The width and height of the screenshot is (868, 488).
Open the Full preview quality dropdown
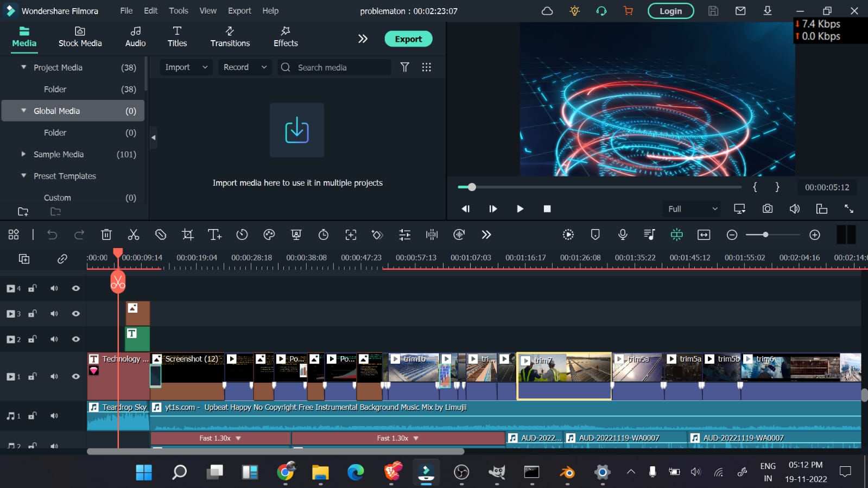click(692, 209)
